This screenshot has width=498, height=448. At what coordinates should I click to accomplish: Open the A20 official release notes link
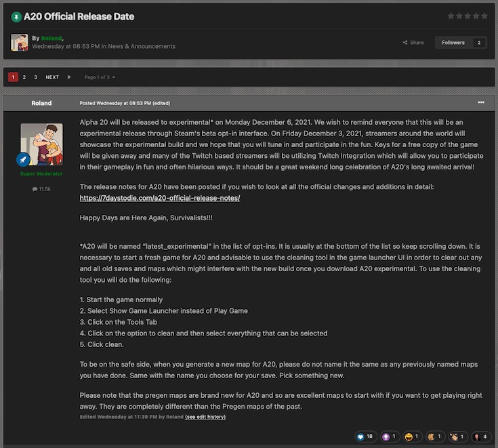(x=160, y=198)
